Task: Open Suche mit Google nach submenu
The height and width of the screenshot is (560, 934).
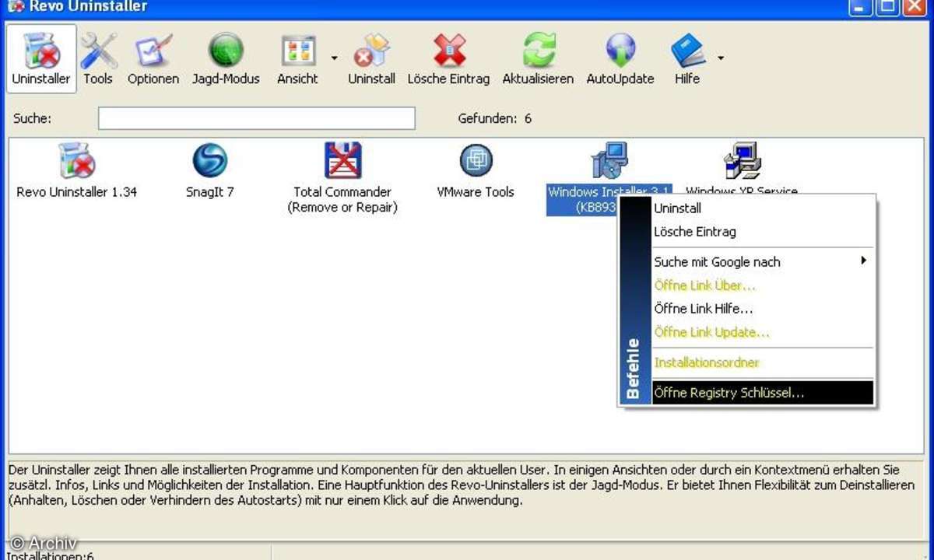Action: click(763, 262)
